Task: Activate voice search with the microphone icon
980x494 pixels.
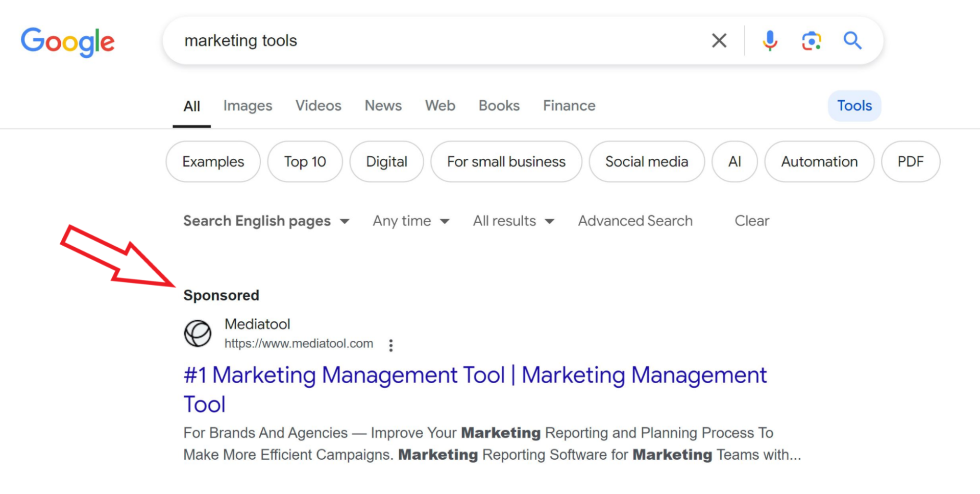Action: click(769, 40)
